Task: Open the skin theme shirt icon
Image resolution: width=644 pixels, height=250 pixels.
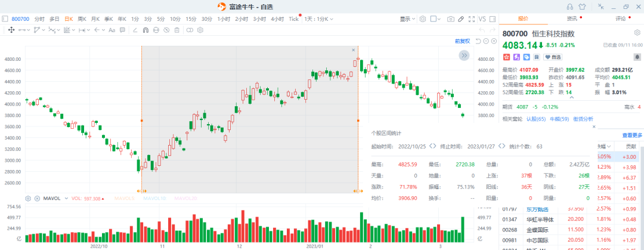Action: pyautogui.click(x=582, y=6)
